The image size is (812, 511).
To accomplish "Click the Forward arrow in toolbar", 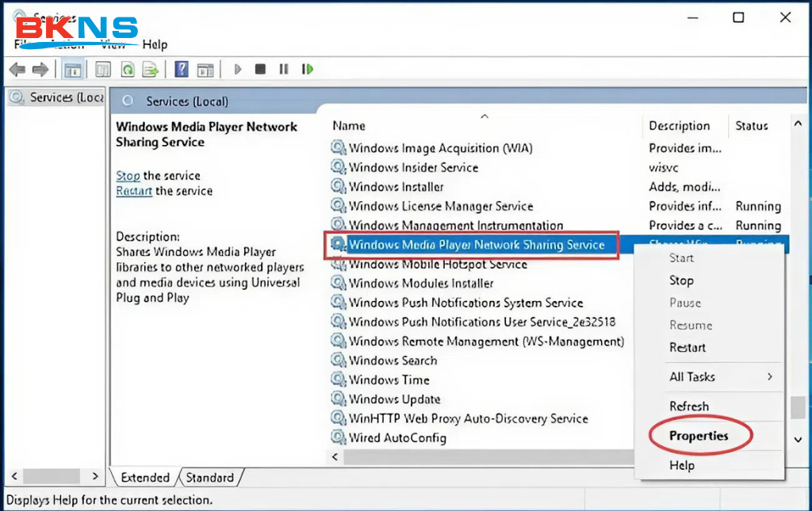I will [x=38, y=70].
